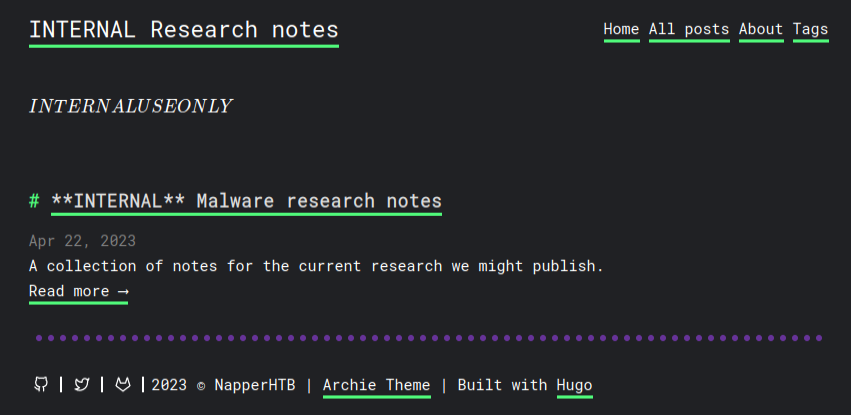Click the green hash symbol before post title
Screen dimensions: 851x415
coord(35,201)
